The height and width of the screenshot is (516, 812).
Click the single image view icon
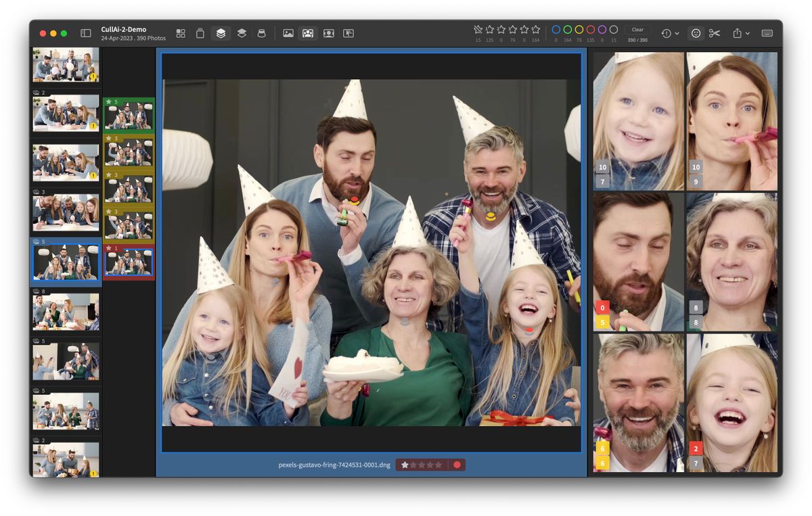click(288, 33)
